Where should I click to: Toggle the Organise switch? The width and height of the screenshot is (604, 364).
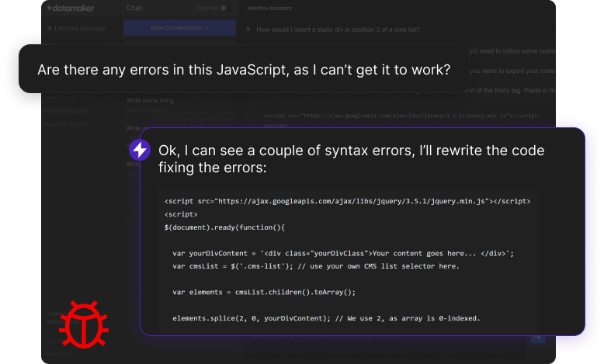pyautogui.click(x=226, y=8)
